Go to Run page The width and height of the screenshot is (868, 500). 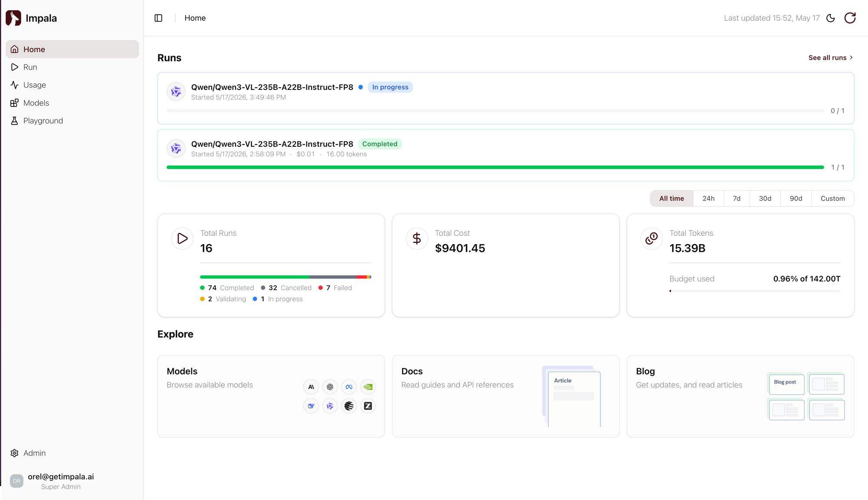72,67
